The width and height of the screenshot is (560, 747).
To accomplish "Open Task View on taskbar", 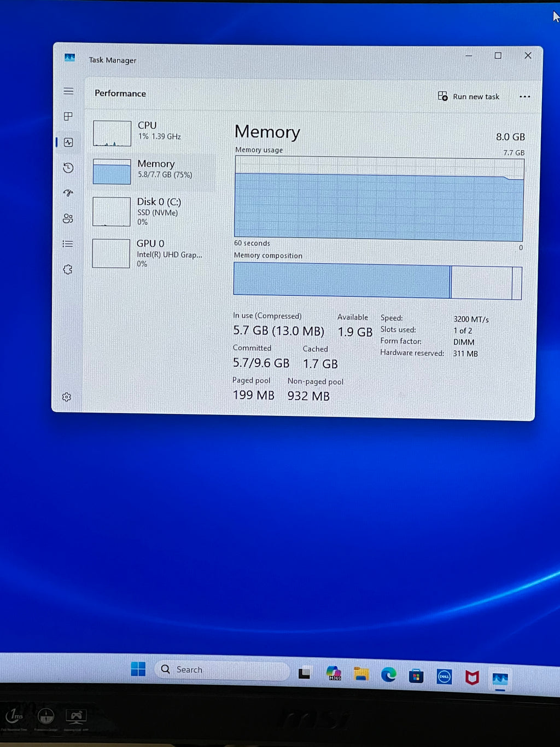I will [x=305, y=673].
